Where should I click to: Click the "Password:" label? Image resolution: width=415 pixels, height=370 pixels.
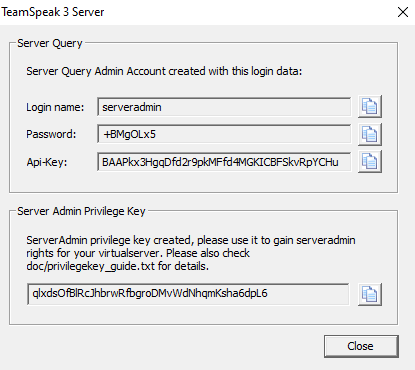51,134
